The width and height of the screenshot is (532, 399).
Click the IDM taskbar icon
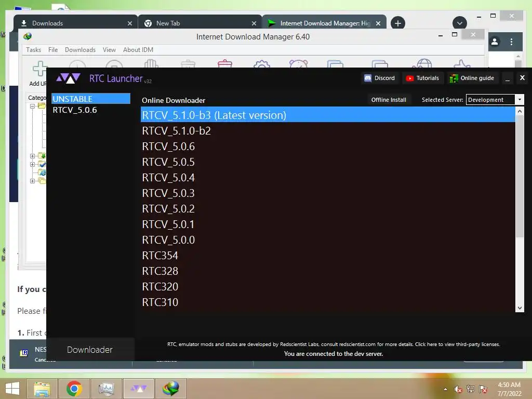click(x=170, y=389)
